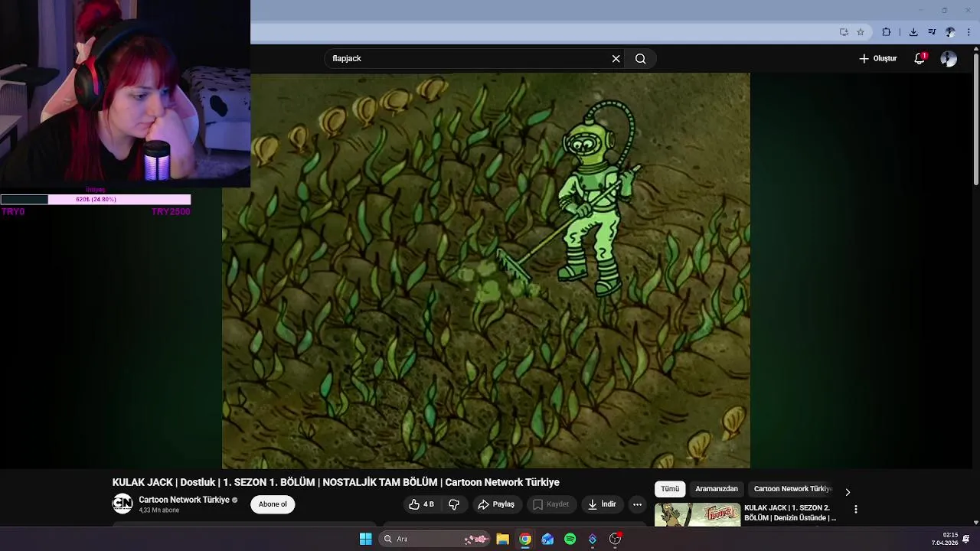This screenshot has height=551, width=980.
Task: Click the donation goal progress bar overlay
Action: click(x=96, y=200)
